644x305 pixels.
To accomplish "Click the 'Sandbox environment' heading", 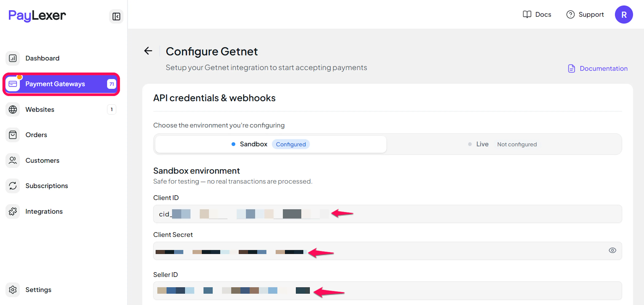I will [x=197, y=171].
